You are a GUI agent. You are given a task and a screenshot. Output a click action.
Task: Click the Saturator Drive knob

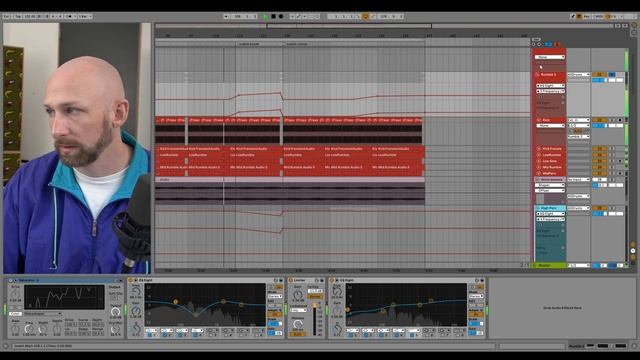pos(15,294)
